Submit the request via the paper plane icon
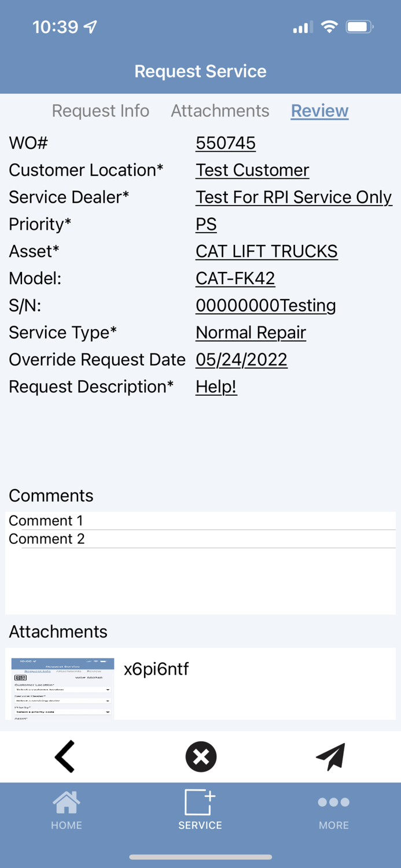 [331, 756]
